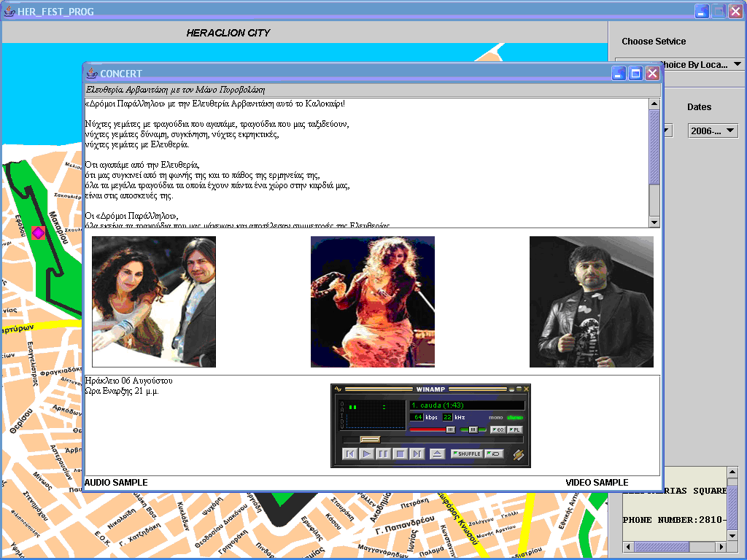Screen dimensions: 747x560
Task: Open partially hidden dropdown left of Dates combo
Action: [667, 131]
